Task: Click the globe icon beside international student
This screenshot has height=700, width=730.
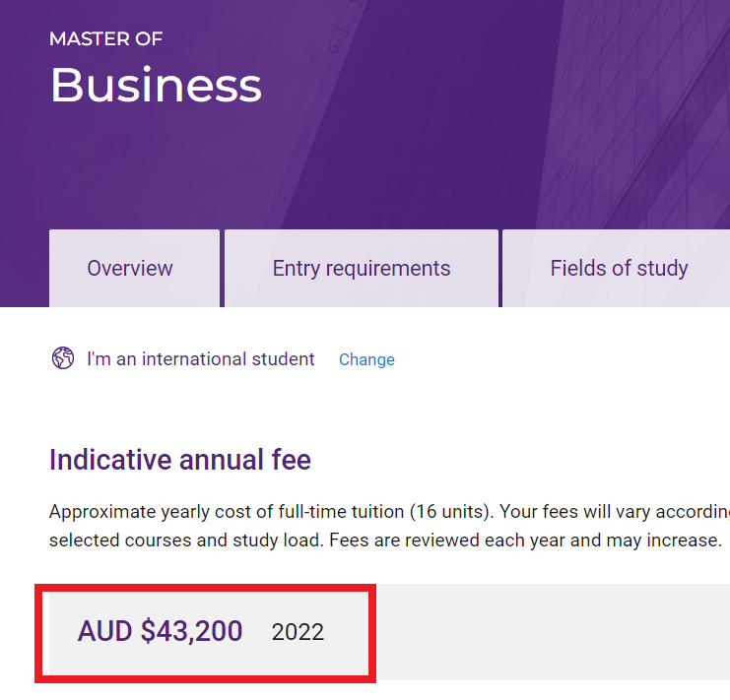Action: coord(63,358)
